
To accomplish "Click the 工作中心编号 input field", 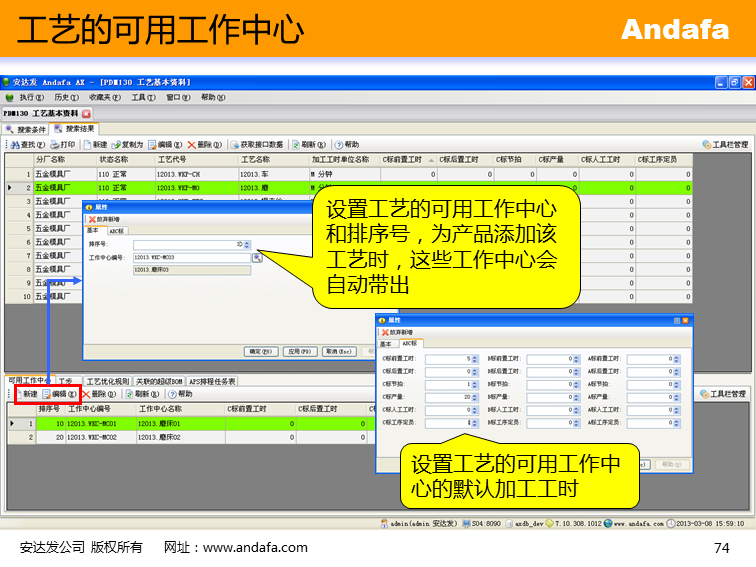I will tap(190, 258).
